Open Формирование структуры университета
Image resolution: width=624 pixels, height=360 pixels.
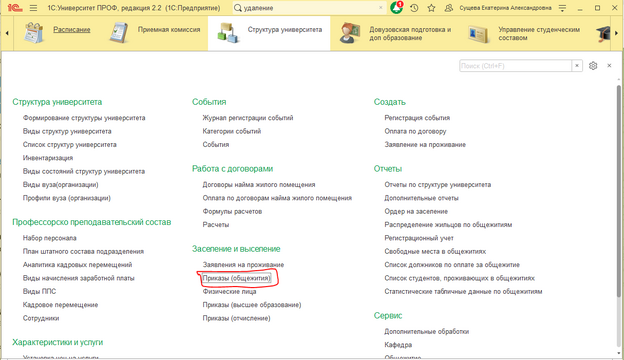coord(84,118)
